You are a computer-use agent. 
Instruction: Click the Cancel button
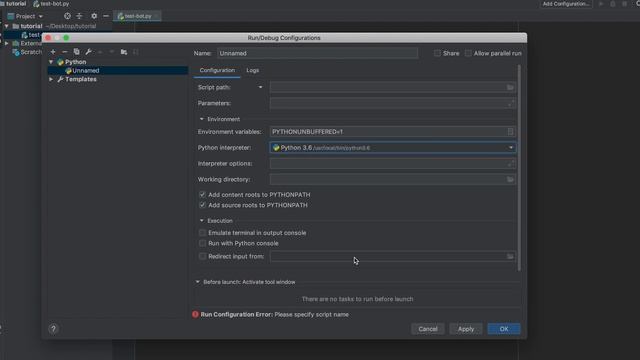(428, 329)
